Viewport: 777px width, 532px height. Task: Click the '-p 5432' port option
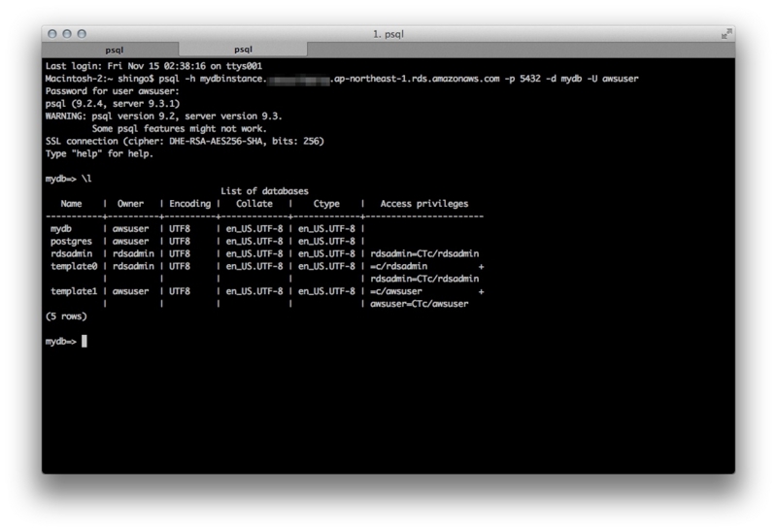[523, 79]
